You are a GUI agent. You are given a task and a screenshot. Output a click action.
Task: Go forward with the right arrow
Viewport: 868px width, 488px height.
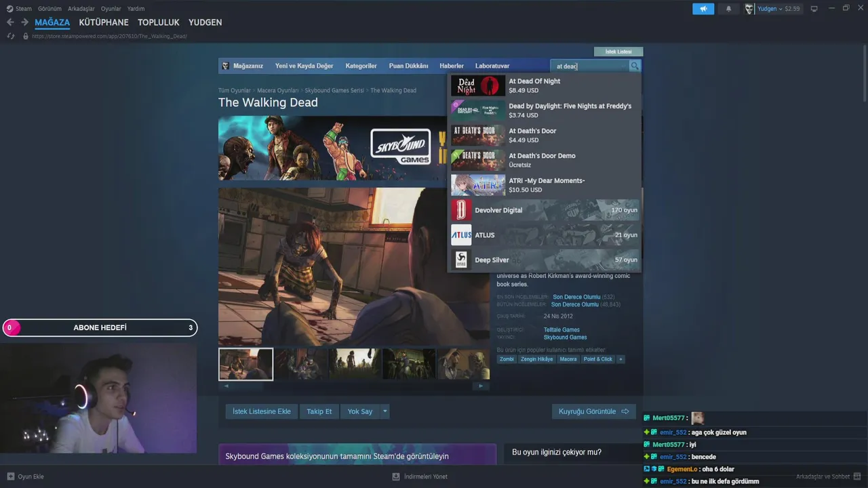tap(24, 22)
